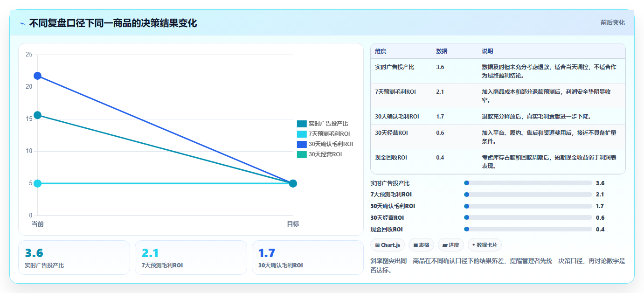Click the 30天经营ROI progress bar
644x293 pixels.
pos(528,218)
